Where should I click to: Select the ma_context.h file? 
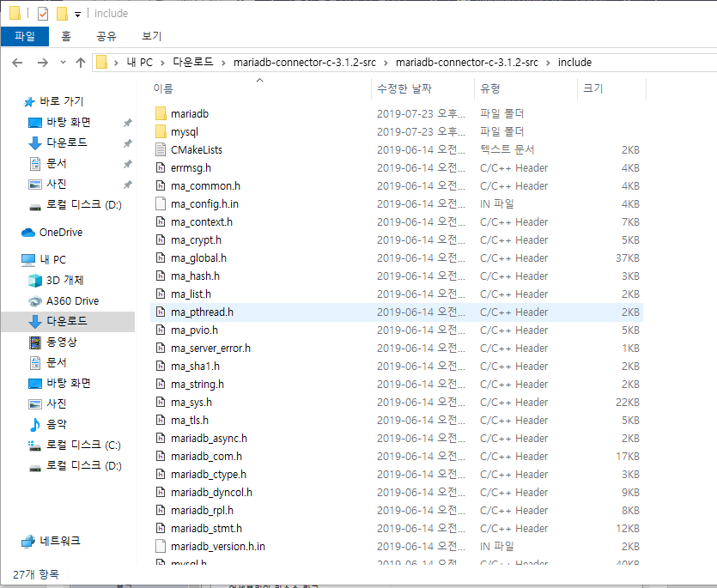(202, 222)
